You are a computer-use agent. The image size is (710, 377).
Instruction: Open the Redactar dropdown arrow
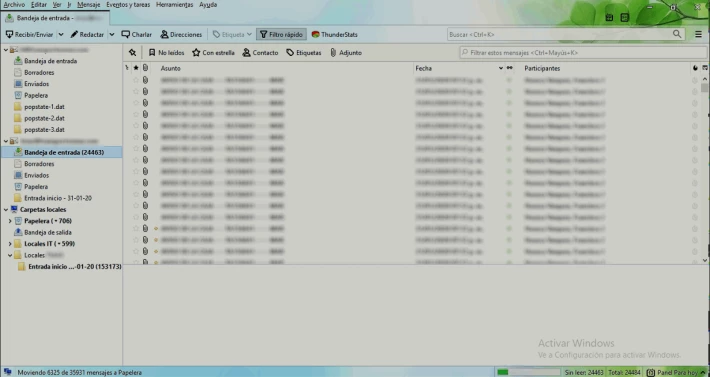point(111,34)
